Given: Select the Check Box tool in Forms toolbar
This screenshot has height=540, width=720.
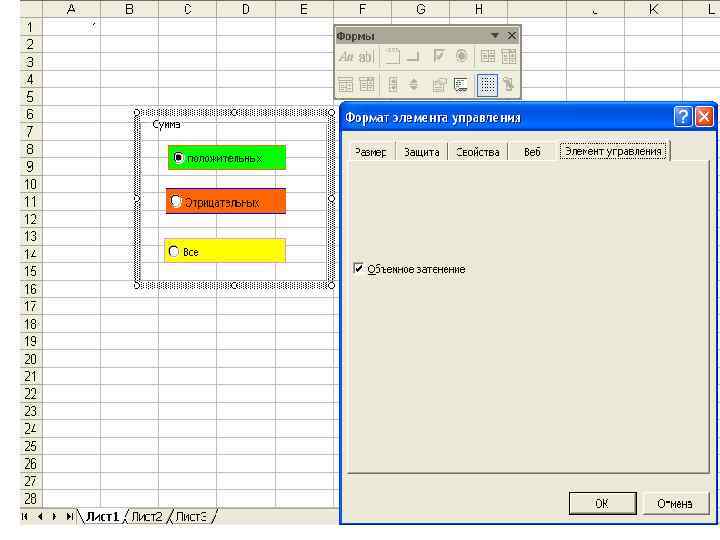Looking at the screenshot, I should click(439, 57).
